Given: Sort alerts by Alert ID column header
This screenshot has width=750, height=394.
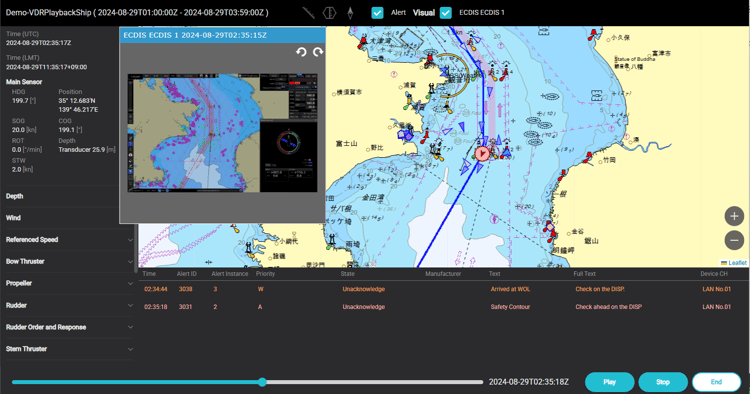Looking at the screenshot, I should [187, 274].
